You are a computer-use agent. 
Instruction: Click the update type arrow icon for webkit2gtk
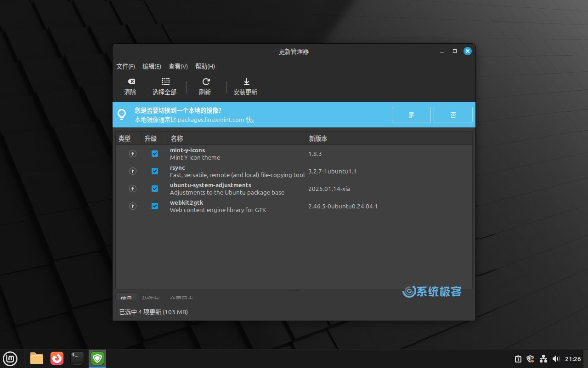point(133,206)
